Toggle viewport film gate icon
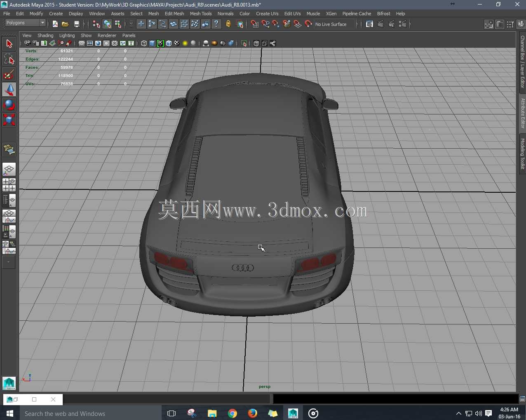 90,43
